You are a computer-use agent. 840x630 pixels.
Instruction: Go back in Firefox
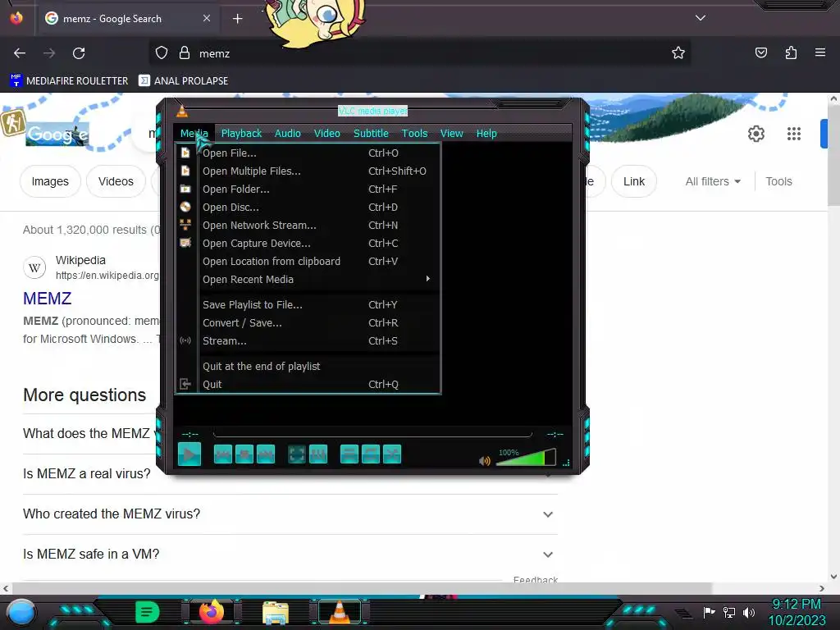[20, 53]
